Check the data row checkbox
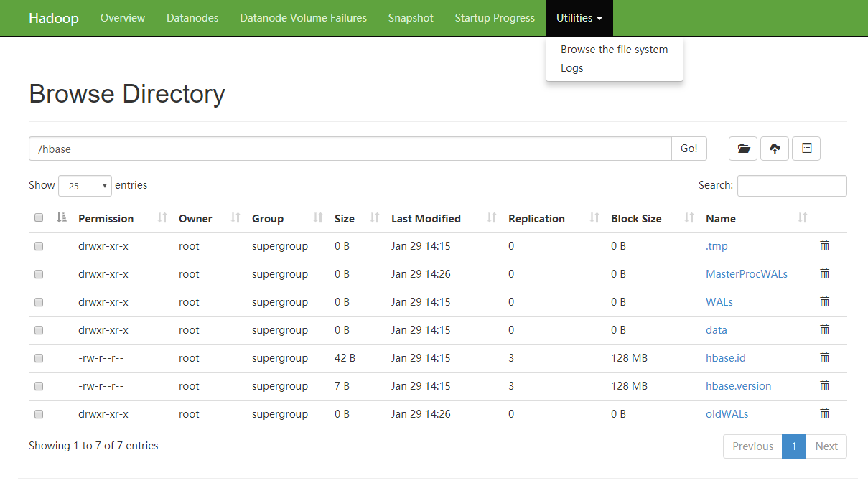 point(39,330)
